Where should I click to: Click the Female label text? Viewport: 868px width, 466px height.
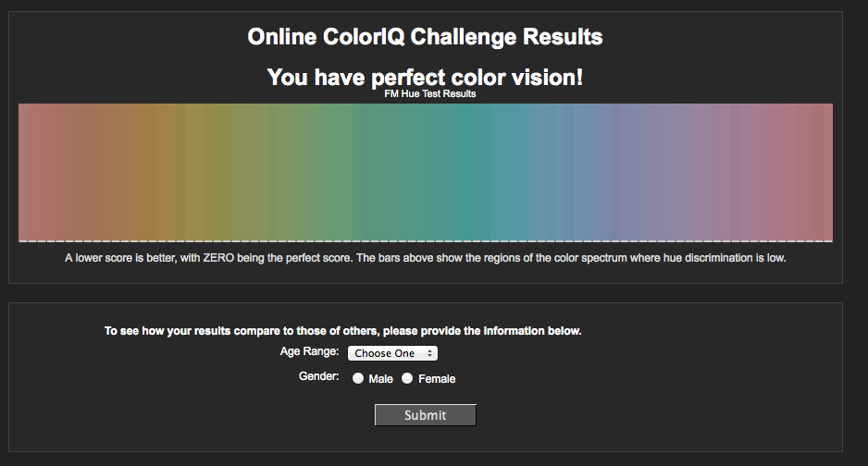coord(437,379)
